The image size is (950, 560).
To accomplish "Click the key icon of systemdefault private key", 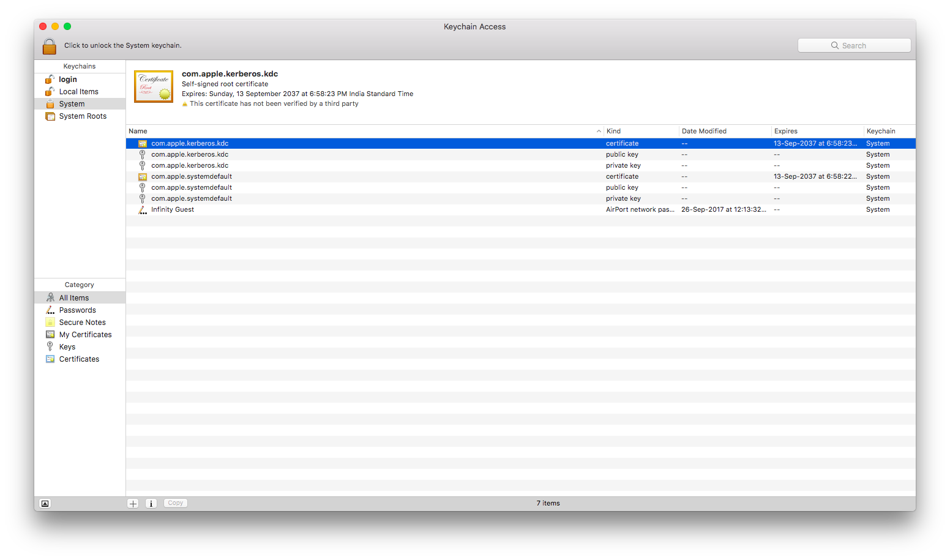I will 143,199.
